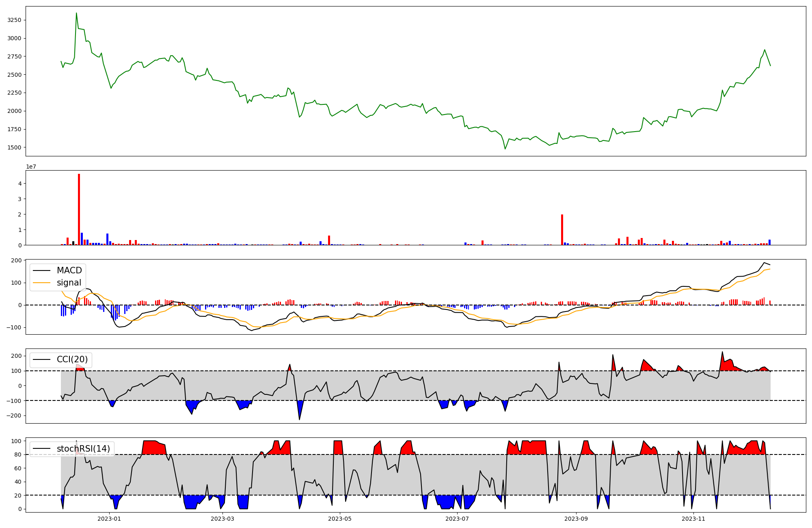Click the second-tallest red volume bar near 2023-09
This screenshot has width=812, height=528.
point(562,229)
